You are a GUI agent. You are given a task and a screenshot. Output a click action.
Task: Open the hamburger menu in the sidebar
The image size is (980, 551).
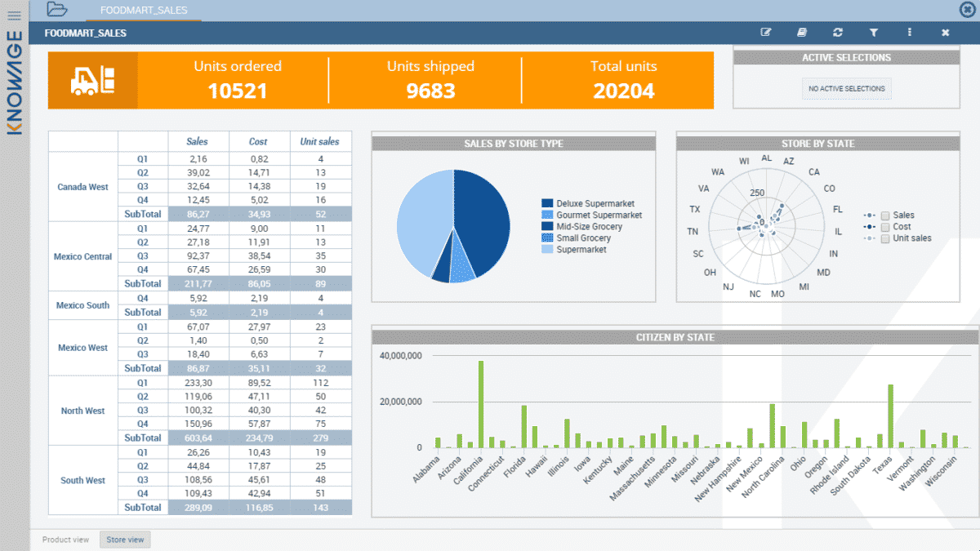coord(14,15)
